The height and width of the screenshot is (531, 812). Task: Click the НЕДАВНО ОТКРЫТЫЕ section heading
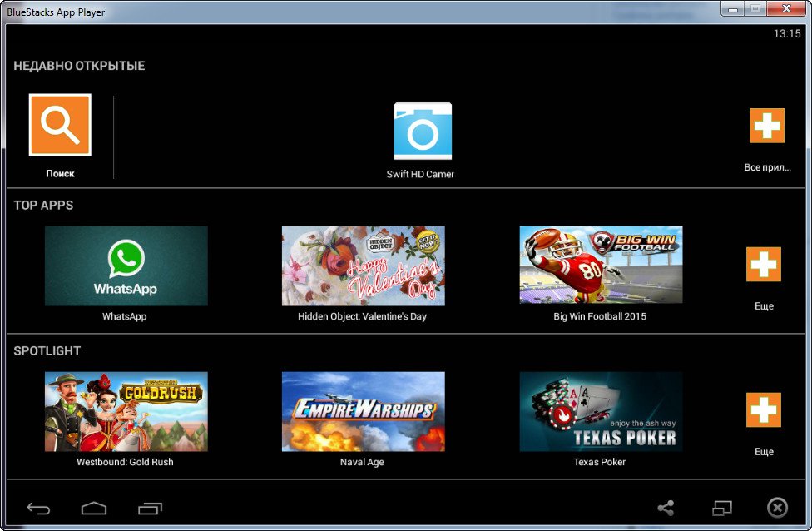coord(79,66)
